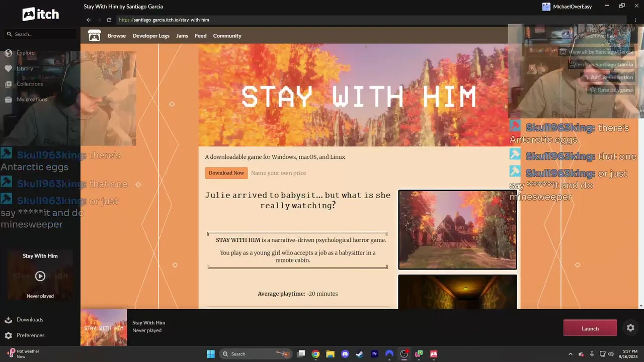
Task: Open My creations in the sidebar
Action: 32,100
